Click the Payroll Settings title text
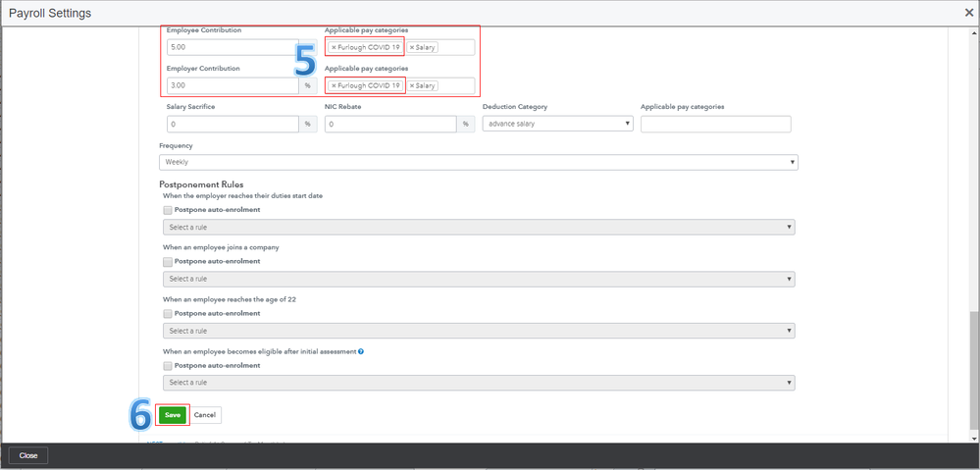Screen dimensions: 980x470 pos(50,13)
